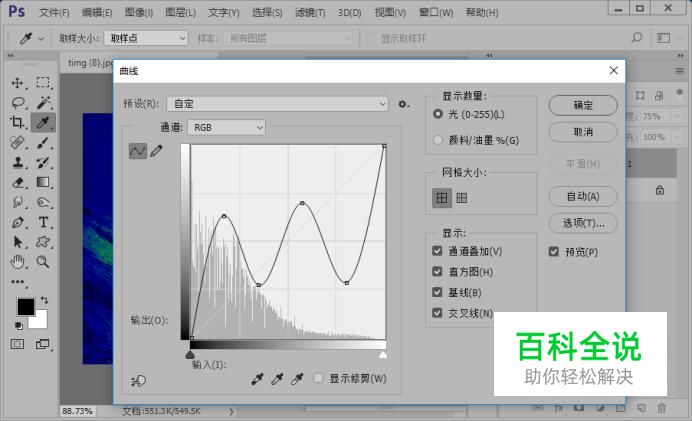Enable the 显示修剪(W) checkbox
Viewport: 692px width, 421px height.
coord(318,378)
